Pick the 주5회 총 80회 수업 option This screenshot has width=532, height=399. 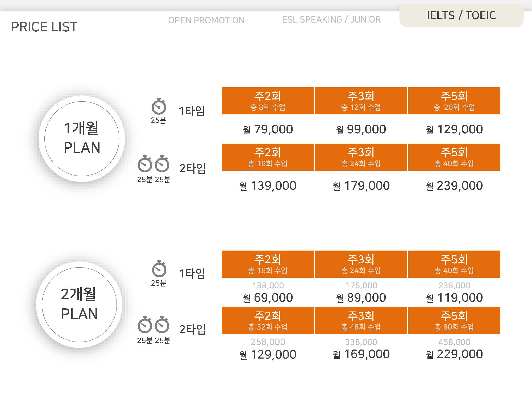click(454, 321)
